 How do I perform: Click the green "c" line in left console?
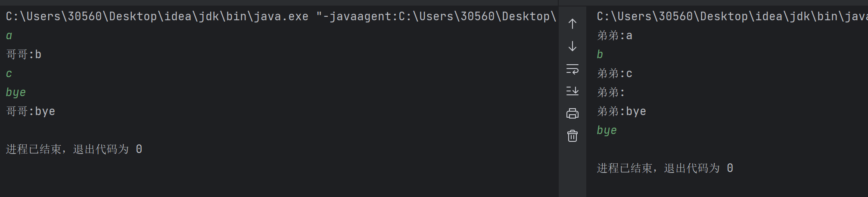[9, 74]
